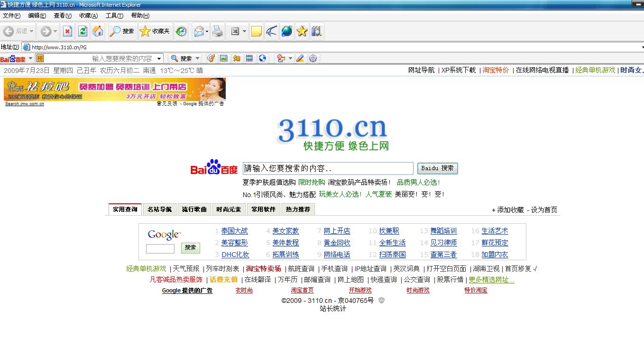Expand the Baidu logo dropdown arrow
This screenshot has width=644, height=346.
click(x=30, y=58)
